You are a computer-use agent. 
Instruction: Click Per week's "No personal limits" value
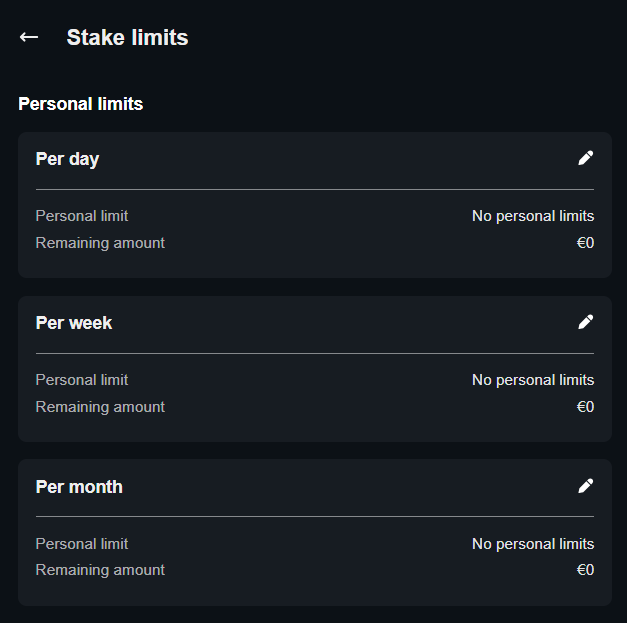point(533,380)
